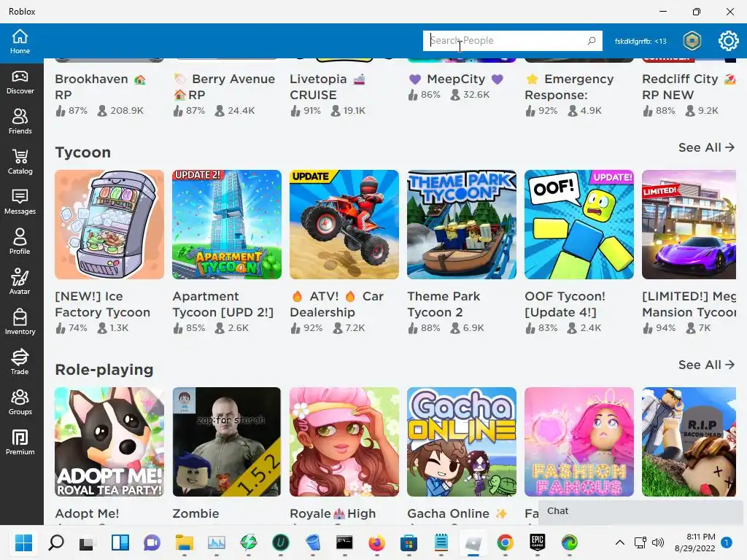The width and height of the screenshot is (747, 560).
Task: Open the Catalog shop
Action: [x=20, y=163]
